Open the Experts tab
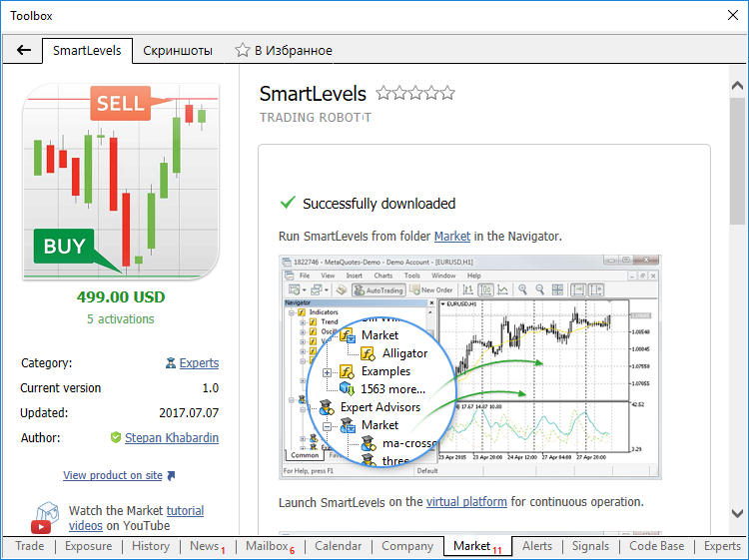The width and height of the screenshot is (749, 560). pos(722,546)
